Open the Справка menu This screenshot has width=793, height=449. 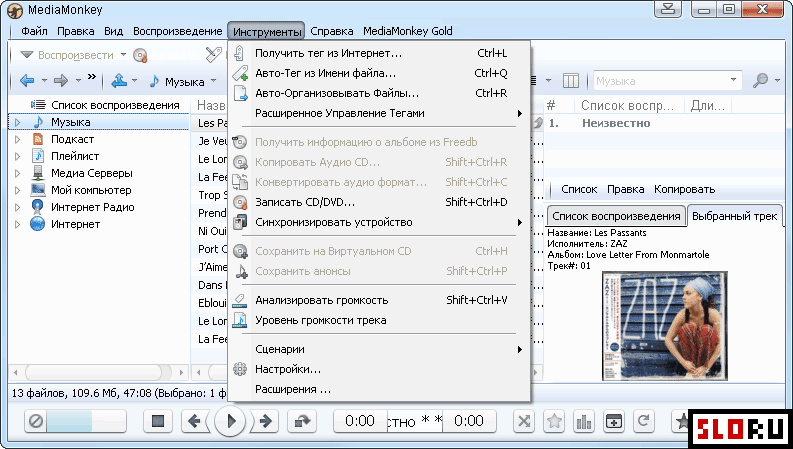332,31
